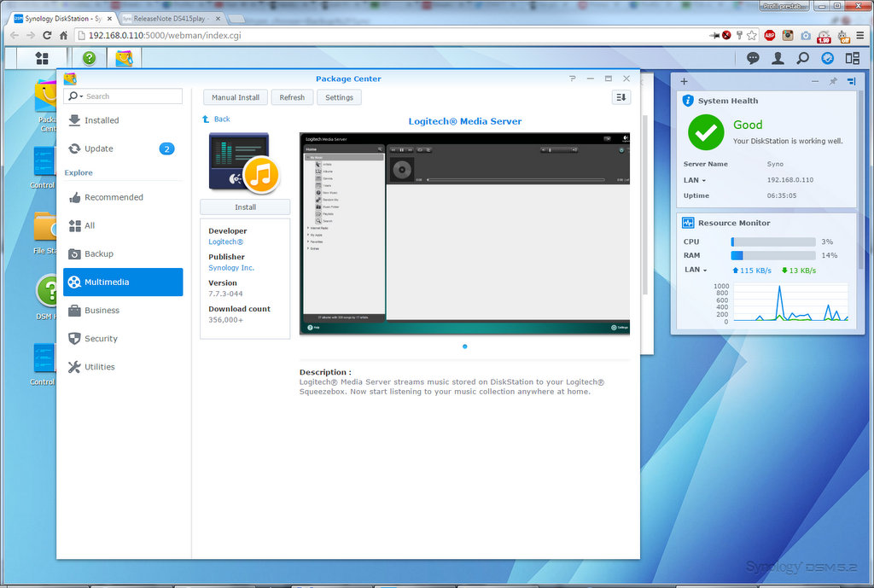Click server name value "Syno"
The image size is (874, 588).
(775, 165)
